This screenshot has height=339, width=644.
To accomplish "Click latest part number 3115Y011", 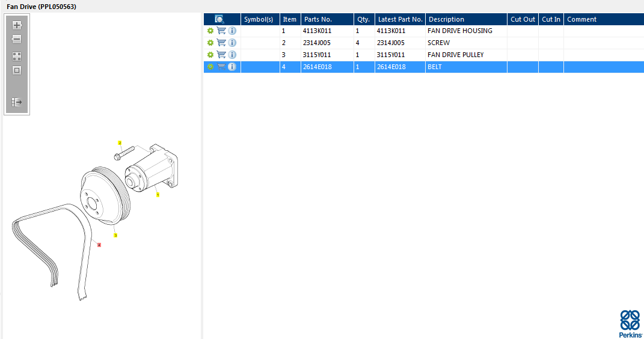I will coord(391,55).
